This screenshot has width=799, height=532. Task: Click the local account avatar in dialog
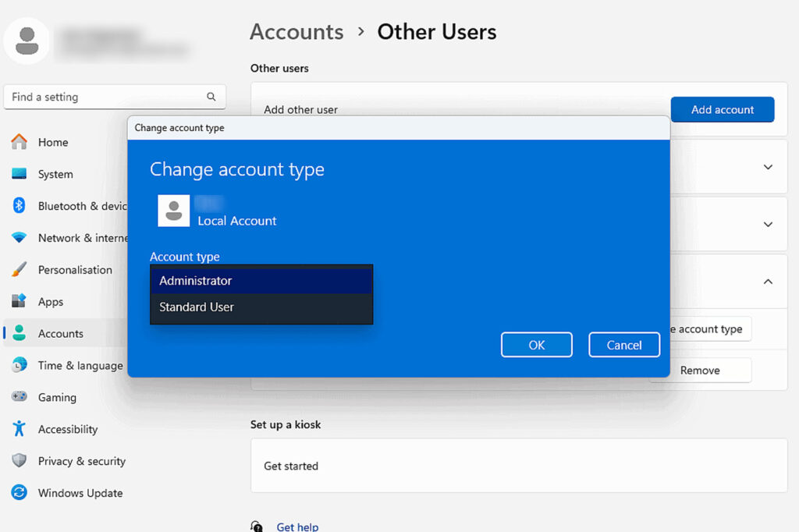point(174,211)
